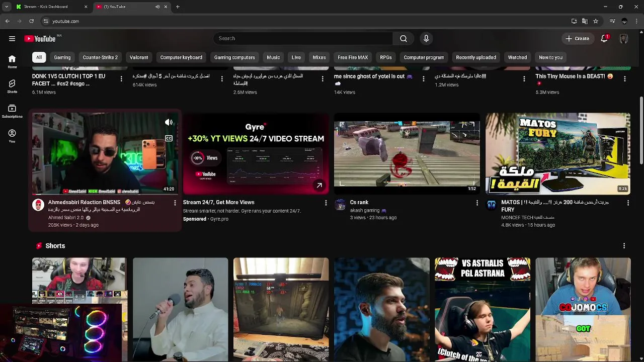Open the You section in sidebar

tap(12, 136)
